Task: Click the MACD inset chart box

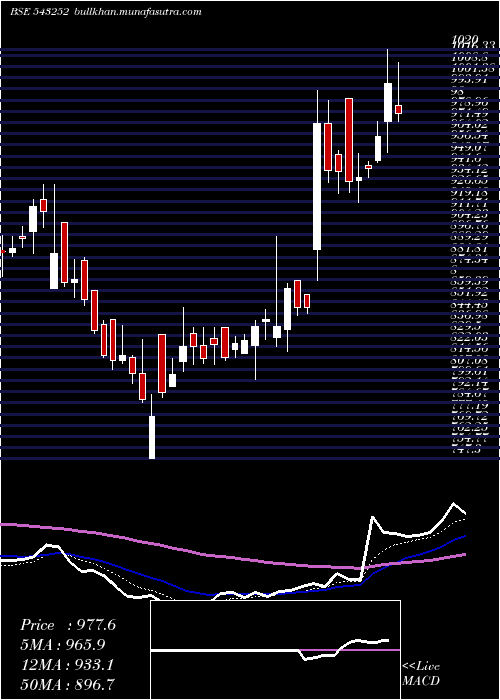Action: 275,650
